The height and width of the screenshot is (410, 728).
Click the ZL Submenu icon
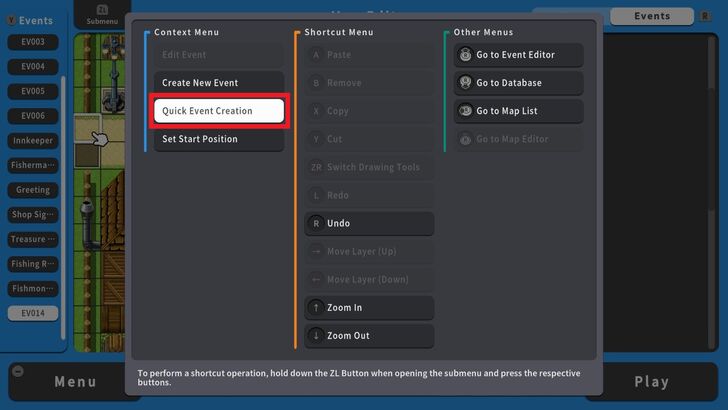click(101, 12)
